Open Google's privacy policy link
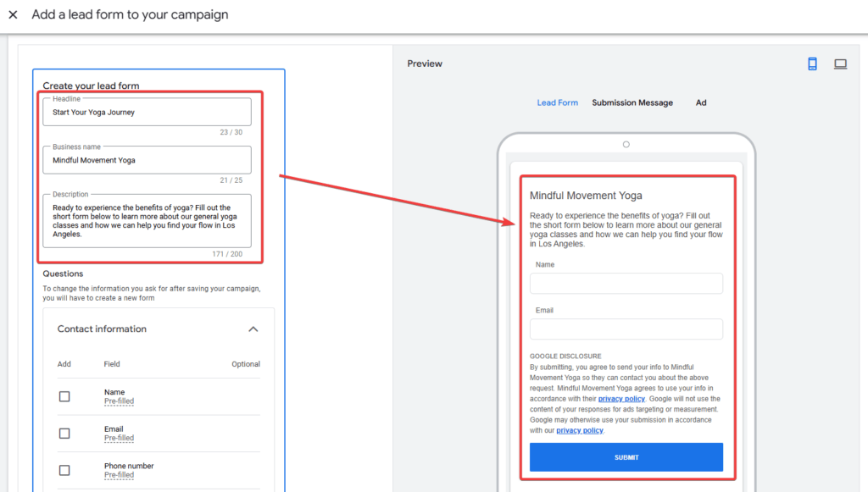This screenshot has height=492, width=868. click(580, 430)
